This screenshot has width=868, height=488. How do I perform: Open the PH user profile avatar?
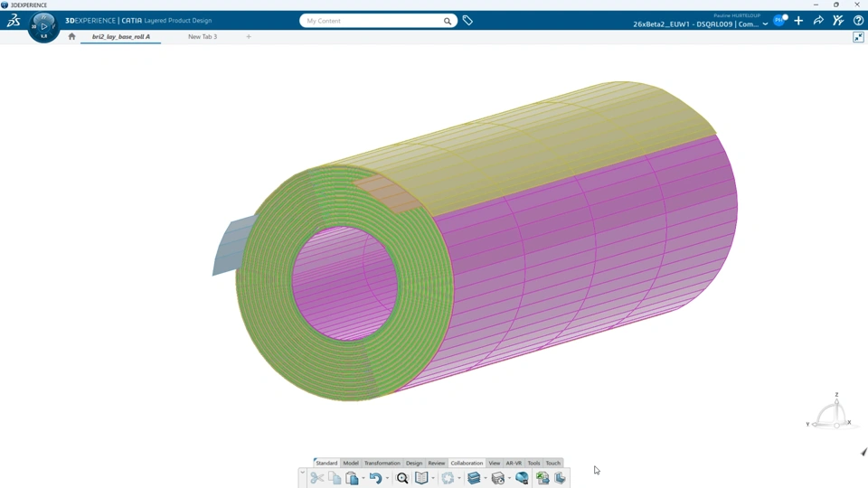click(x=779, y=21)
